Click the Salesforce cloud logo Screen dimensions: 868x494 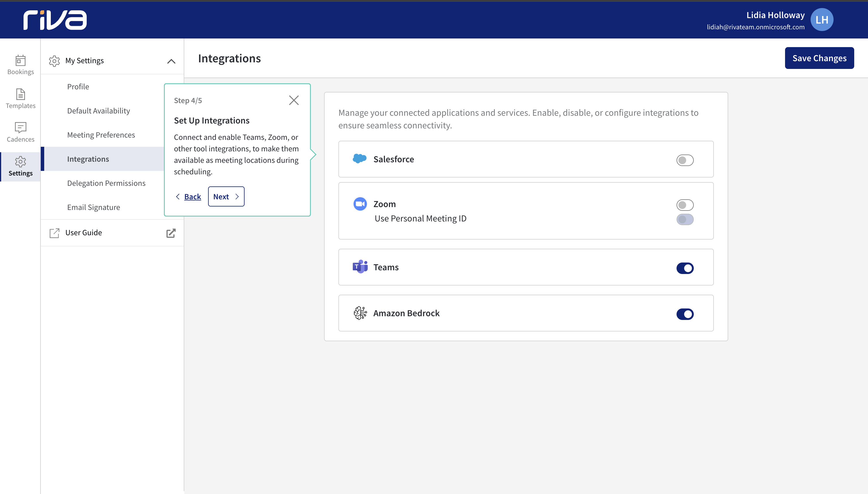click(x=359, y=159)
